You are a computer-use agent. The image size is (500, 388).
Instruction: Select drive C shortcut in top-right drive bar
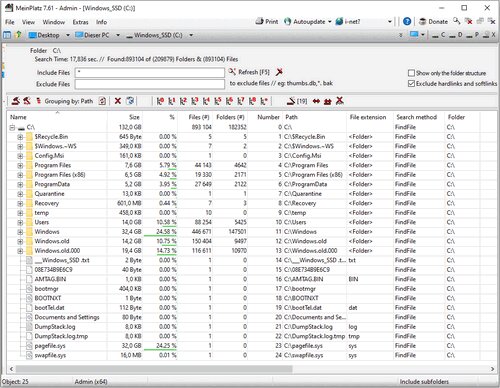click(438, 35)
